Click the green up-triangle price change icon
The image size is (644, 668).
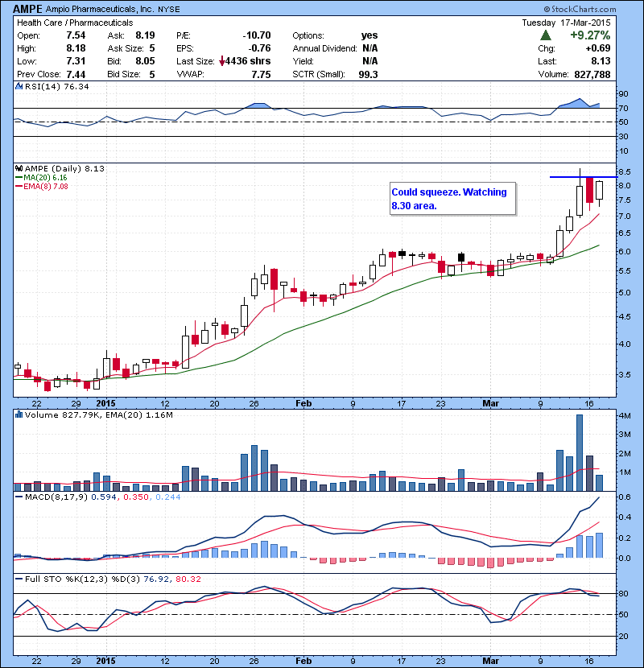coord(546,35)
